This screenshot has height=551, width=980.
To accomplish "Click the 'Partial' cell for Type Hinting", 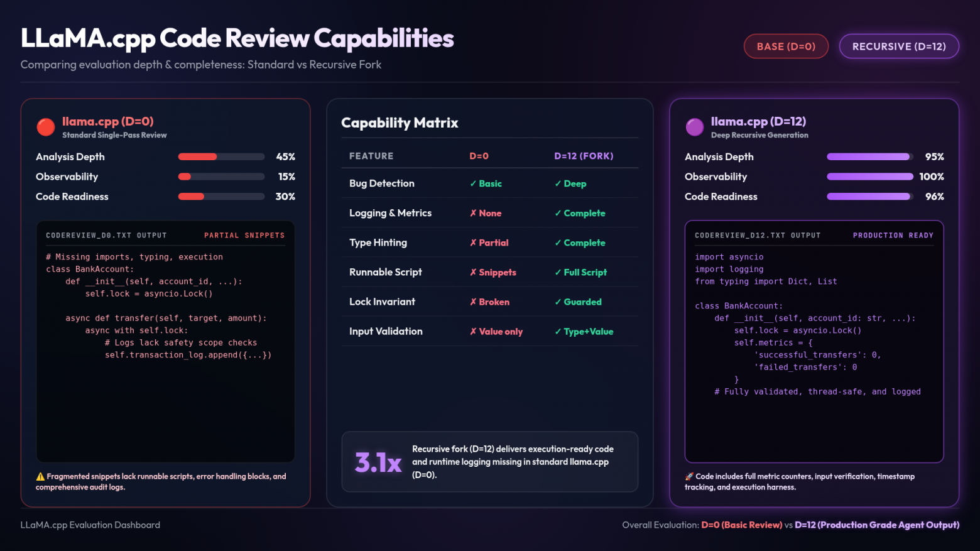I will click(x=489, y=243).
